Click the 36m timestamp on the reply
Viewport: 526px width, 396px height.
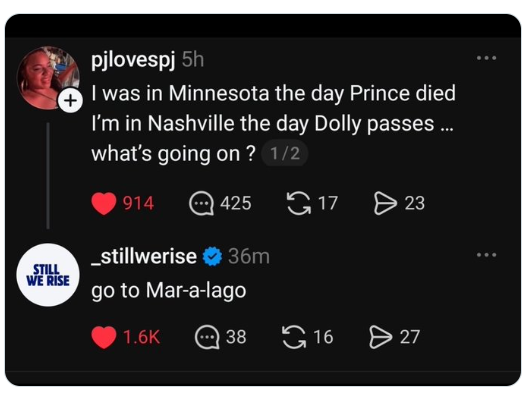tap(249, 257)
